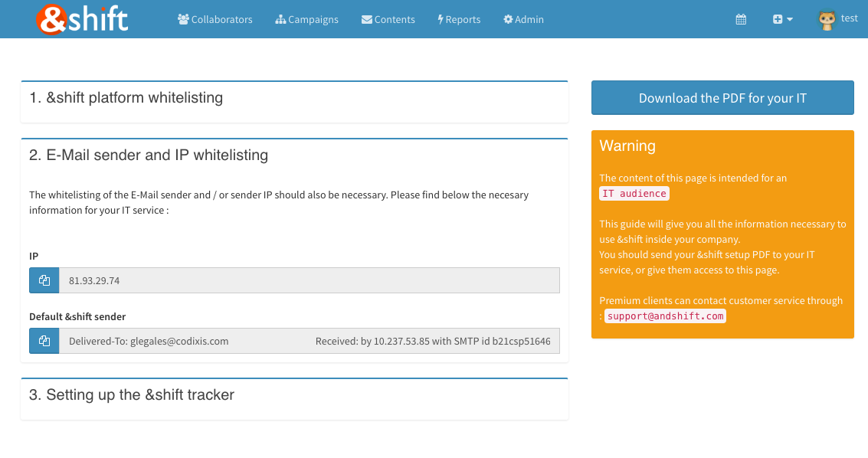Copy the Default &shift sender value
This screenshot has width=868, height=458.
(x=44, y=342)
